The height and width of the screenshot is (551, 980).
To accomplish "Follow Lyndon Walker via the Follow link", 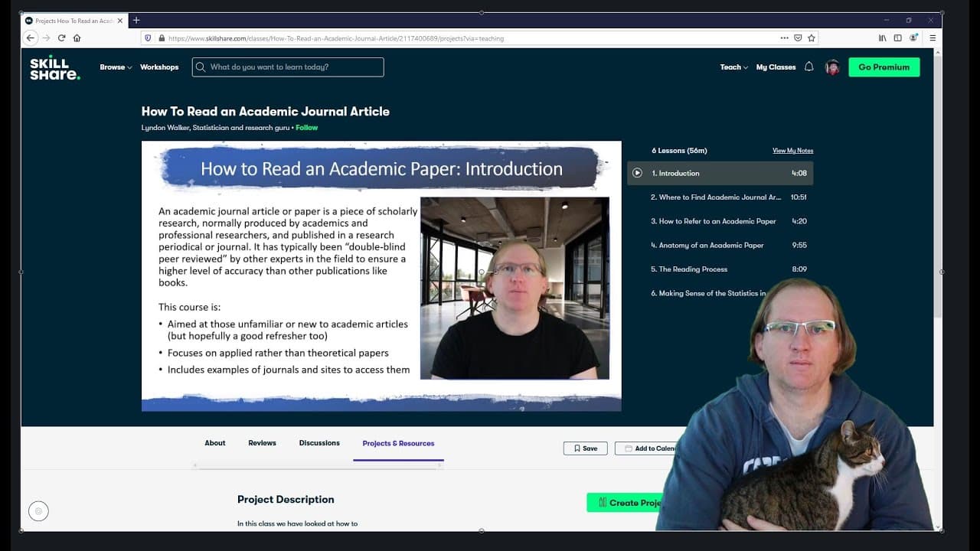I will (x=306, y=128).
